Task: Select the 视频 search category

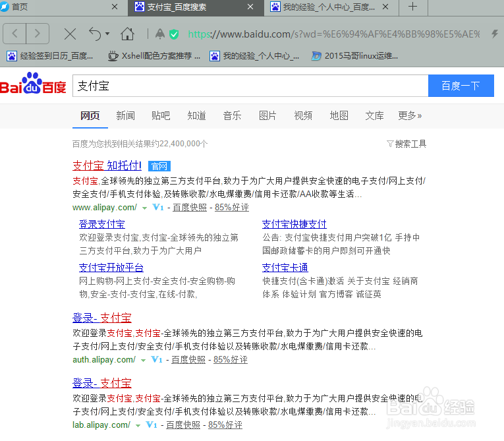Action: pos(303,115)
